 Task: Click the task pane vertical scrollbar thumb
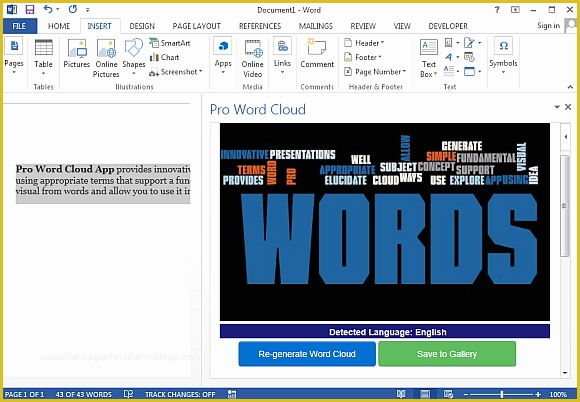point(565,206)
